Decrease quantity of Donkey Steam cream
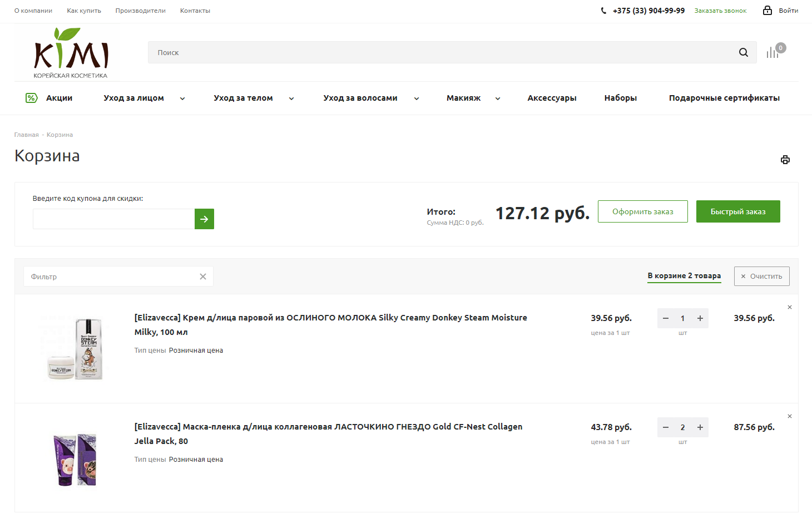The image size is (812, 518). tap(666, 318)
